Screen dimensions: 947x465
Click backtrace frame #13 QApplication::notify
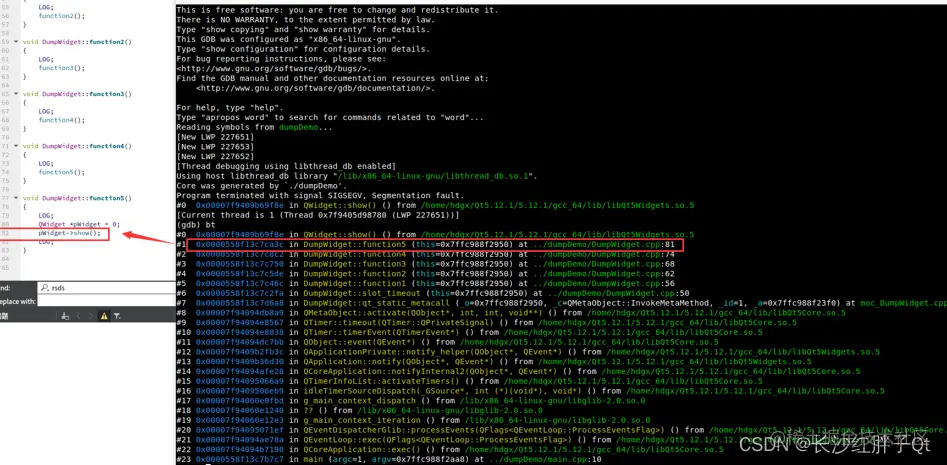point(494,361)
